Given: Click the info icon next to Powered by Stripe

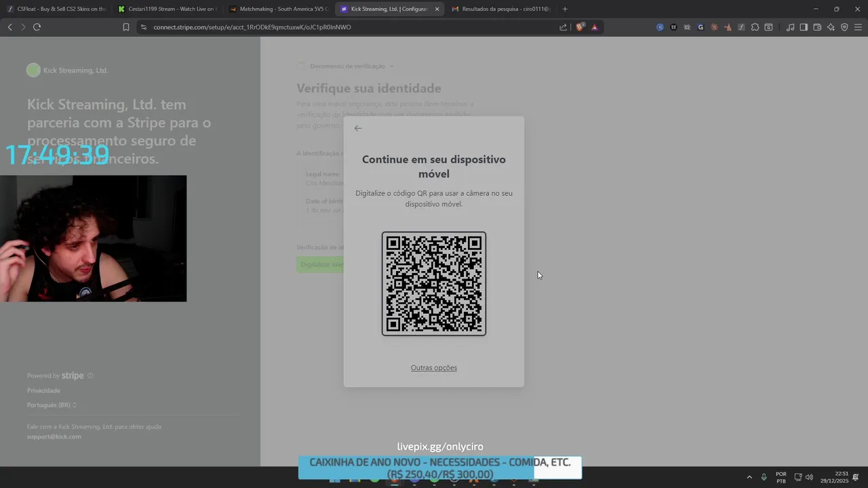Looking at the screenshot, I should [90, 375].
